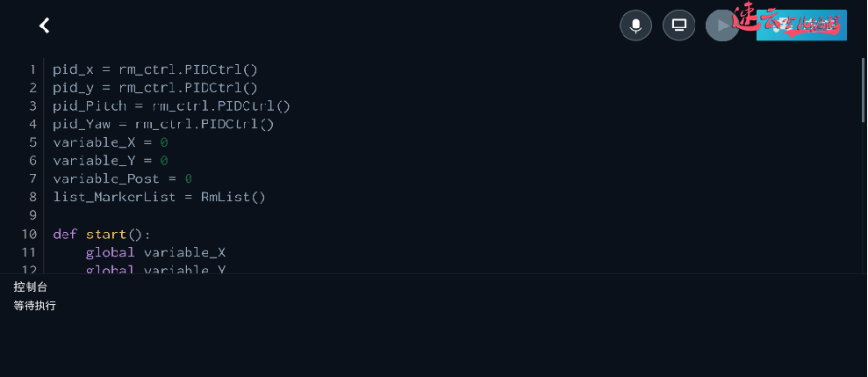Screen dimensions: 868x377
Task: Click the global variable_X line
Action: pyautogui.click(x=155, y=253)
